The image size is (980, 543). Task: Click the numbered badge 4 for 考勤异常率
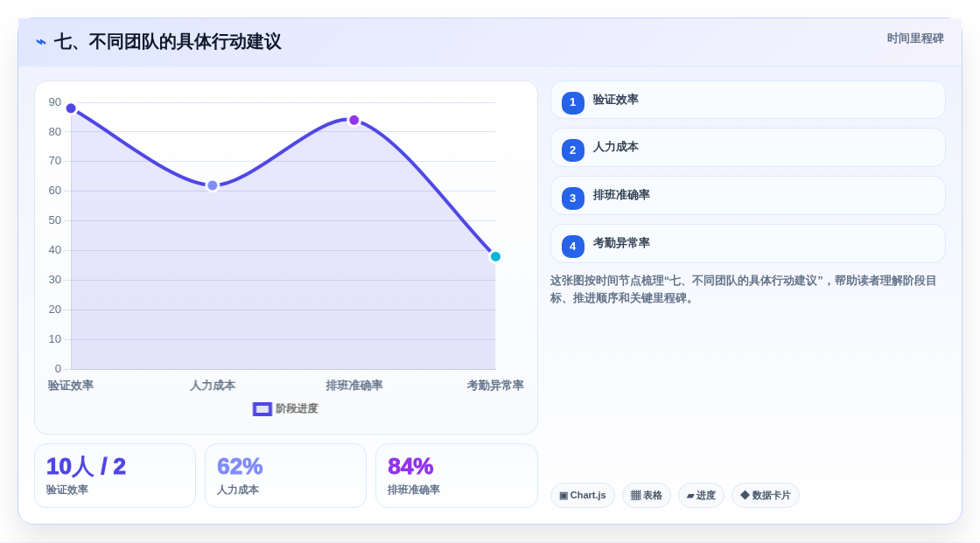click(572, 247)
